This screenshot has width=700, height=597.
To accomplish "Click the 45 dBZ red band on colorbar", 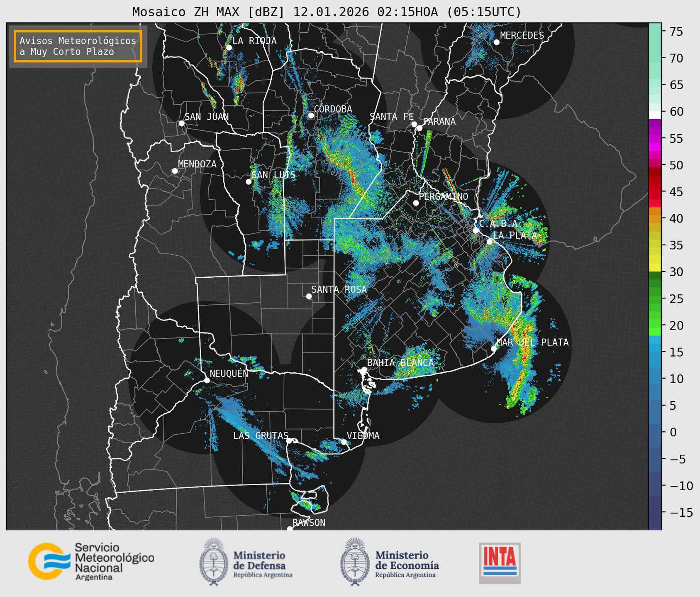I will pyautogui.click(x=655, y=192).
